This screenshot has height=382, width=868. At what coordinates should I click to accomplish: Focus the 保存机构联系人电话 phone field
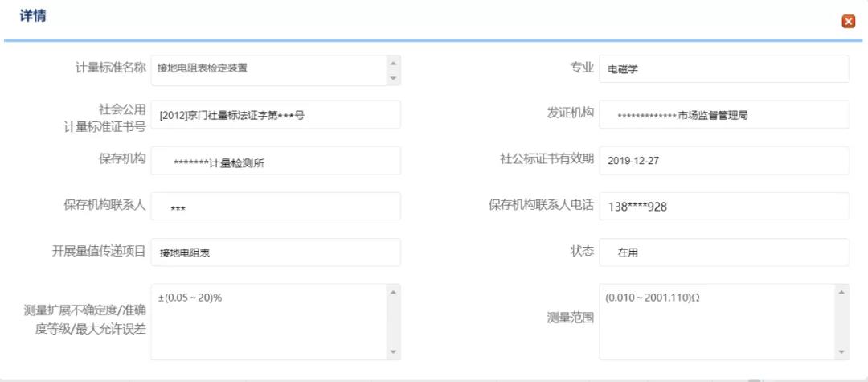coord(723,206)
